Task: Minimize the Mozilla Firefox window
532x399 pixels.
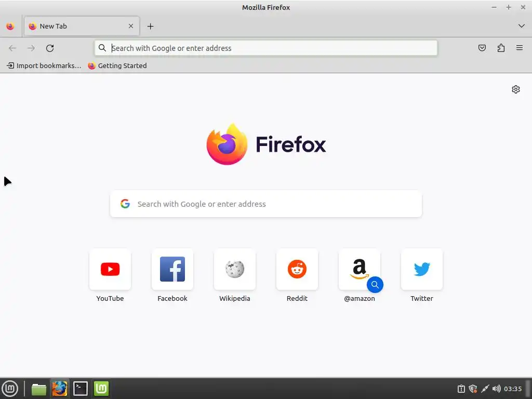Action: click(x=494, y=7)
